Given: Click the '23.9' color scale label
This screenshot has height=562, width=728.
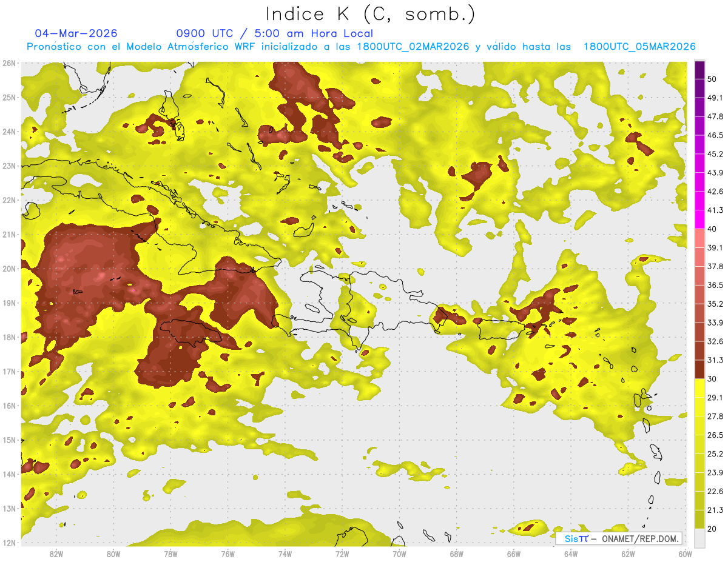Looking at the screenshot, I should [x=715, y=473].
